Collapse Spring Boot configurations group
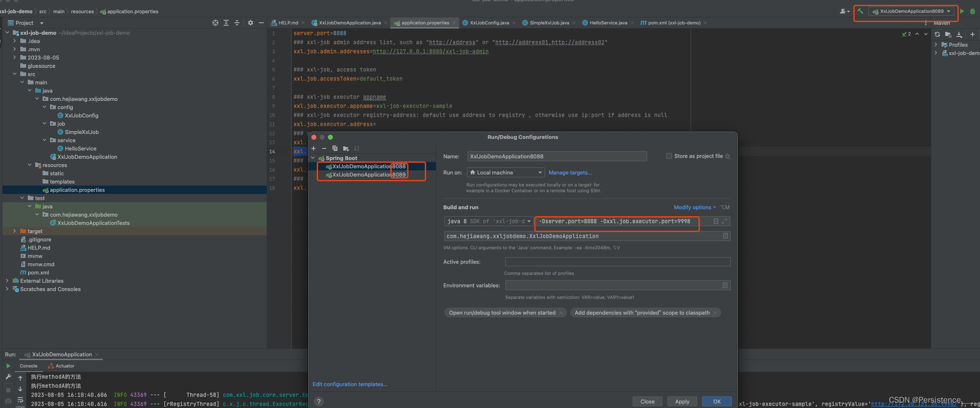 (x=313, y=158)
